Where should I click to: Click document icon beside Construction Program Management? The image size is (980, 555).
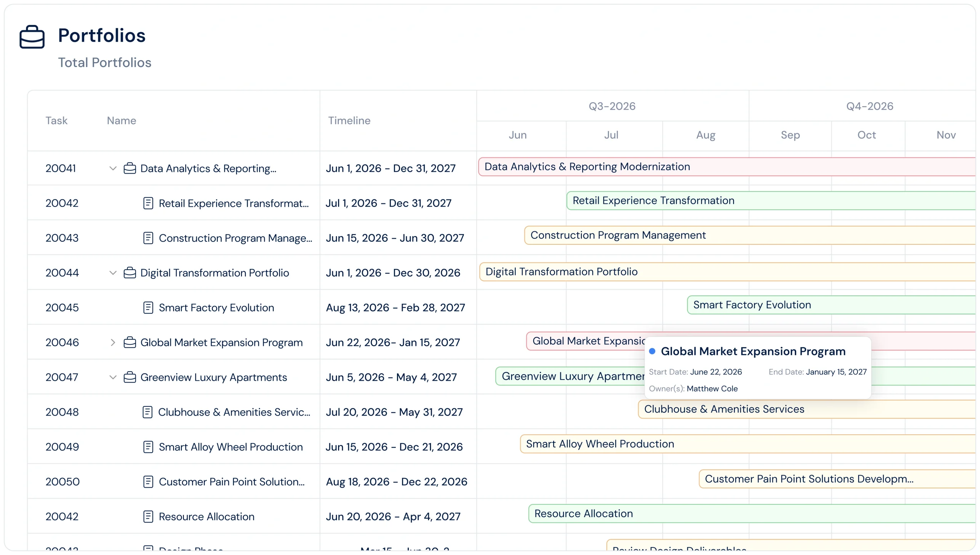click(148, 238)
